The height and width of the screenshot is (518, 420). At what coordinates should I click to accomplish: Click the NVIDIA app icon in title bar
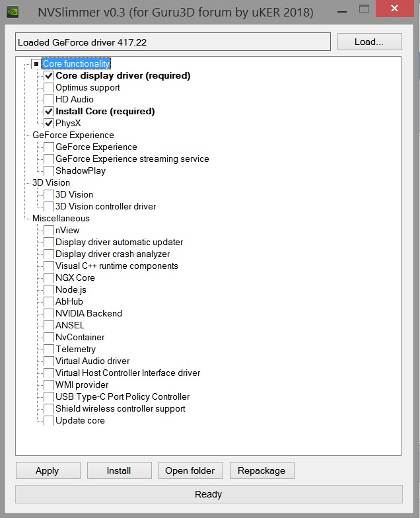point(13,12)
